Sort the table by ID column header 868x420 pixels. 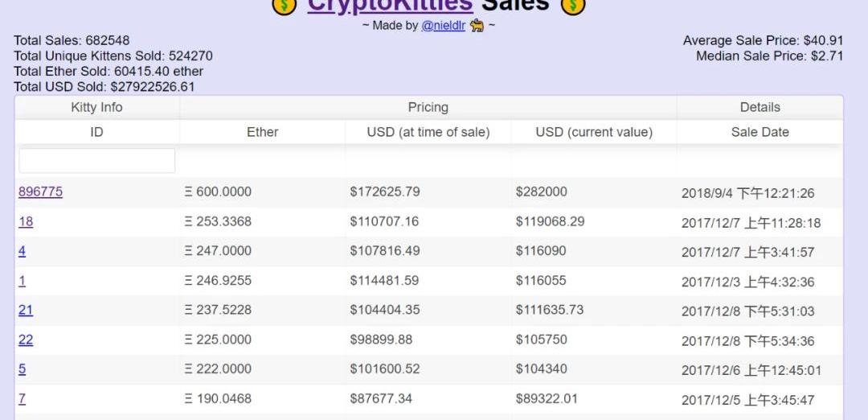(97, 132)
